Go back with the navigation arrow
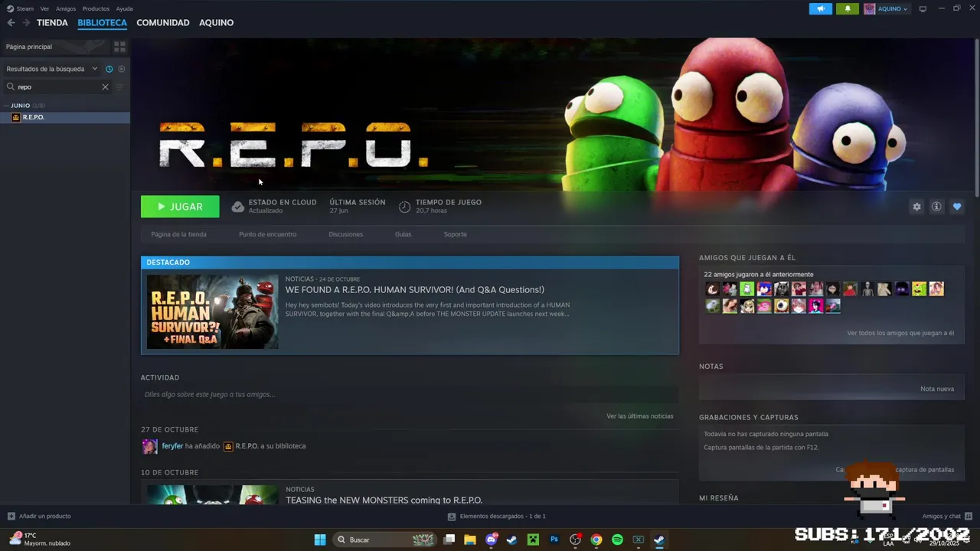Viewport: 980px width, 551px height. [11, 23]
